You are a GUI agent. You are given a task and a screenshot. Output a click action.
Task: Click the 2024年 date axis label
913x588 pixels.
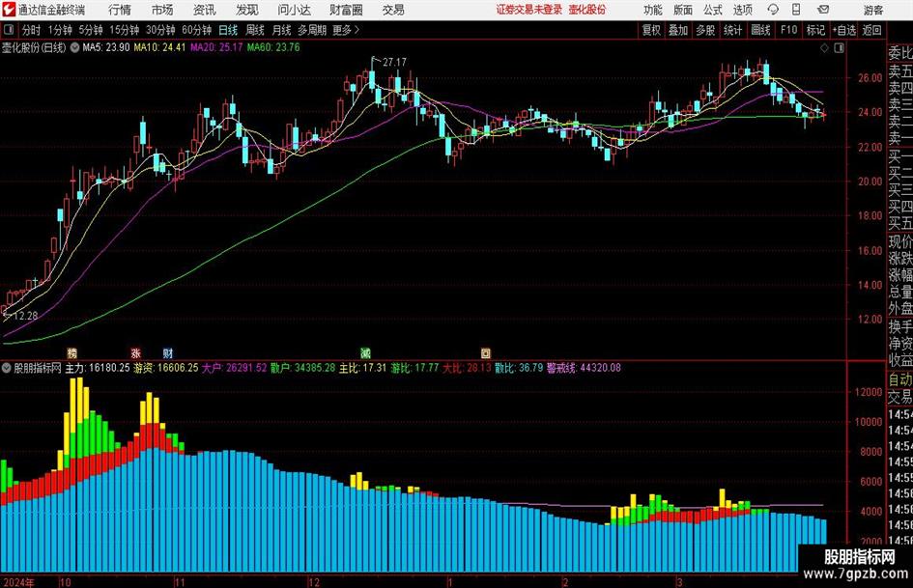18,582
